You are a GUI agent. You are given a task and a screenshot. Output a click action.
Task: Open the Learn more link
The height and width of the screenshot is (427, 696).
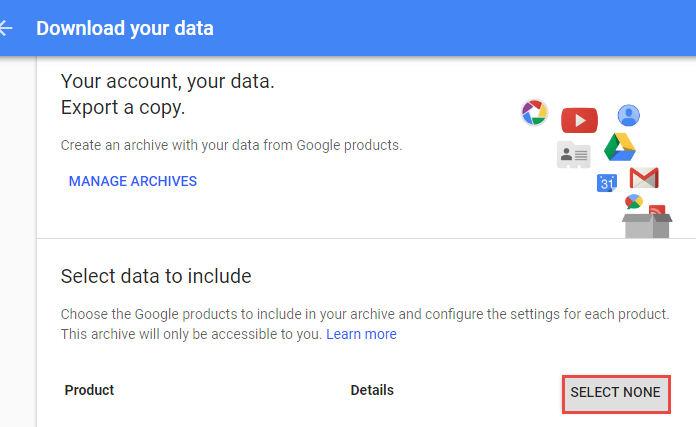click(361, 334)
